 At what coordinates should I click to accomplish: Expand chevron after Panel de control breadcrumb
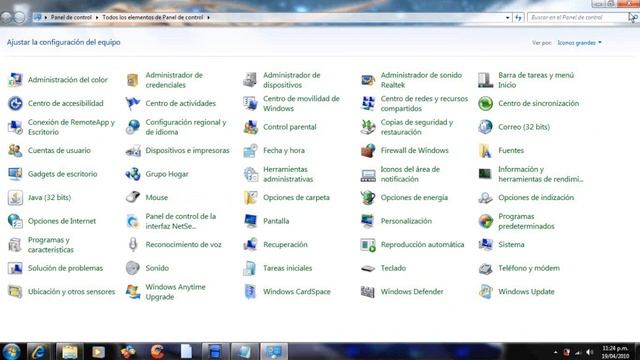(97, 18)
